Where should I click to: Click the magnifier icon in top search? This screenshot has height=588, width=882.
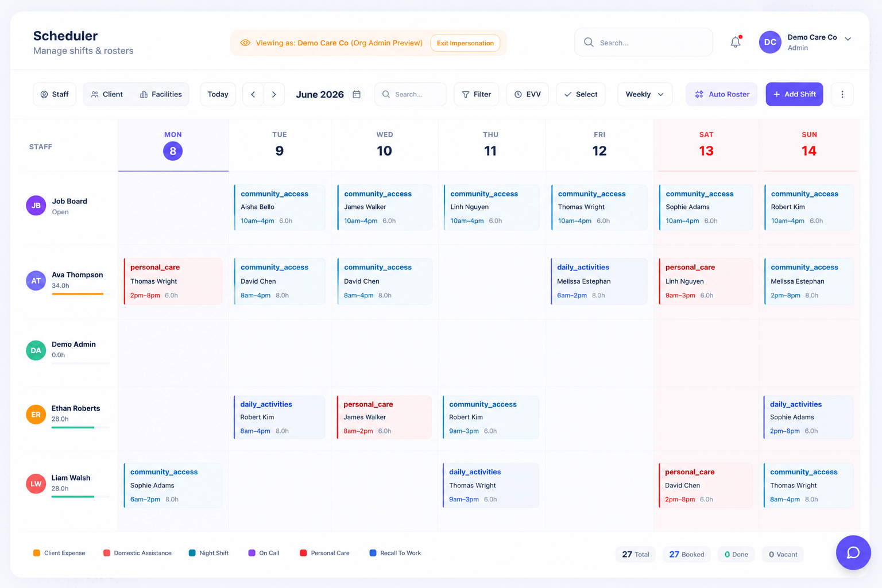[589, 42]
